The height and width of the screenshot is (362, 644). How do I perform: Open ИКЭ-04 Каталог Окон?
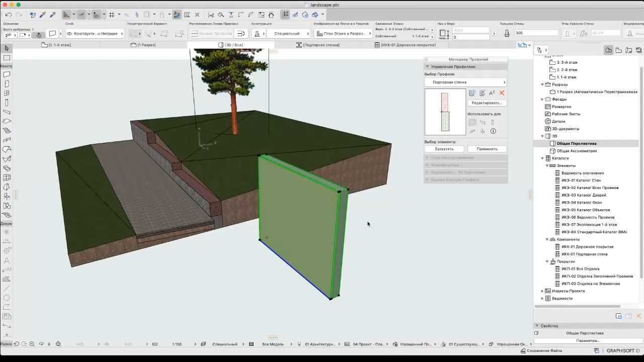[x=582, y=203]
